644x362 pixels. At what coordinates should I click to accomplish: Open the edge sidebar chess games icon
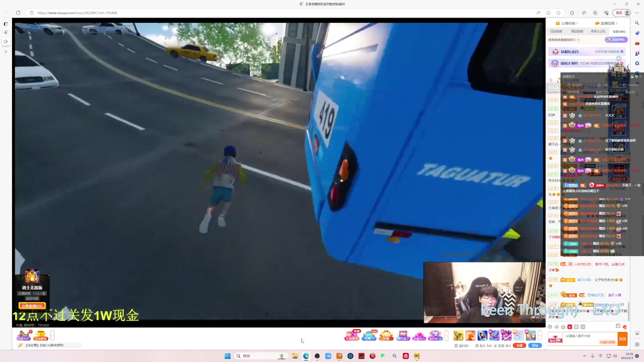[637, 53]
